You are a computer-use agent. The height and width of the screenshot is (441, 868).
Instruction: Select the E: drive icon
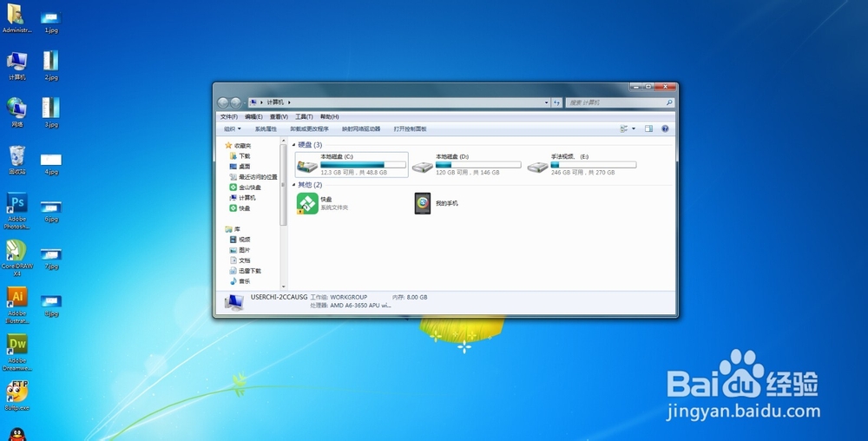[537, 167]
